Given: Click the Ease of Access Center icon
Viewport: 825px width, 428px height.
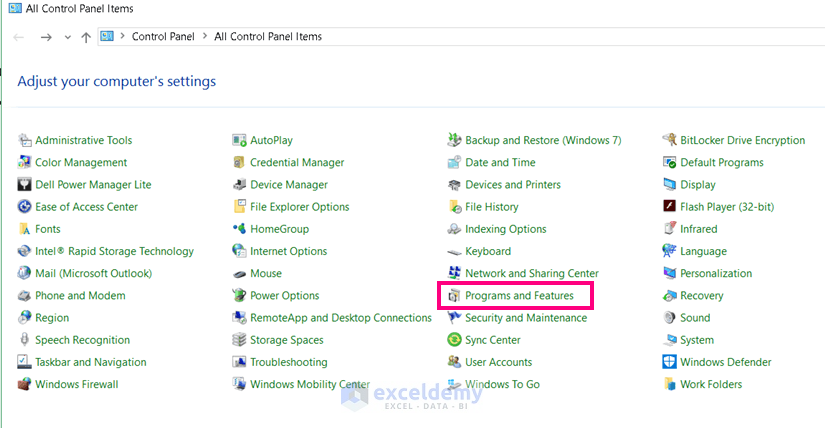Looking at the screenshot, I should (x=24, y=206).
